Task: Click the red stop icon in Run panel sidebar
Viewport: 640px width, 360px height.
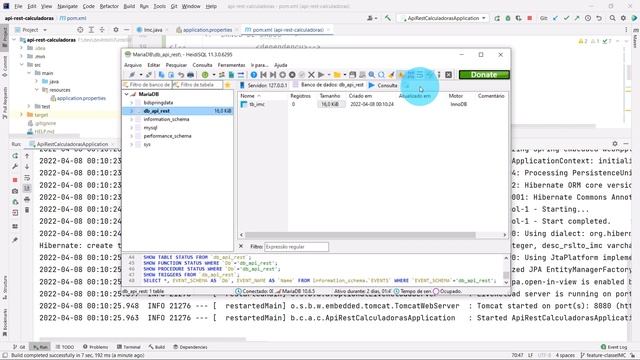Action: [15, 180]
